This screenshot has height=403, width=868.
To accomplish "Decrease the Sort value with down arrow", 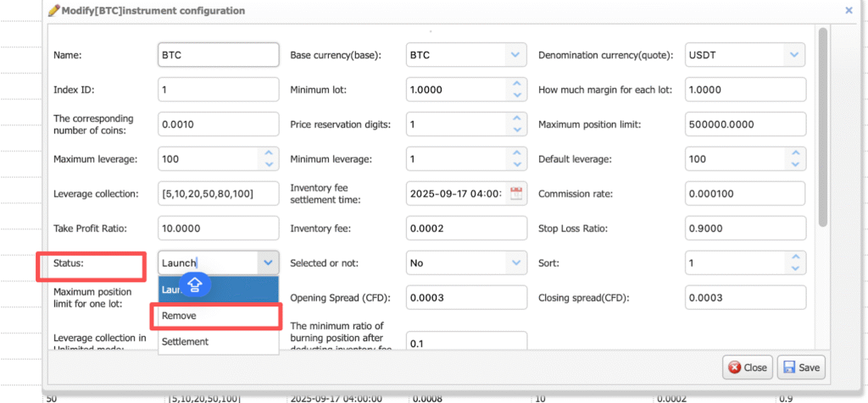I will tap(793, 268).
